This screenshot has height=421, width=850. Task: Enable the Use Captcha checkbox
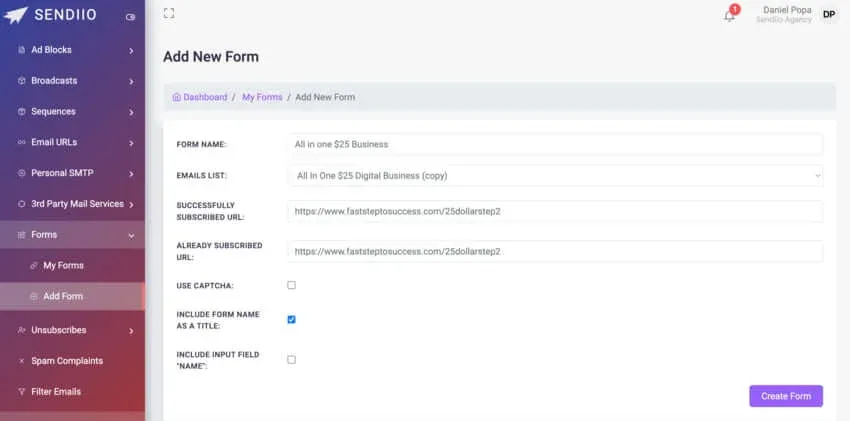[x=292, y=285]
